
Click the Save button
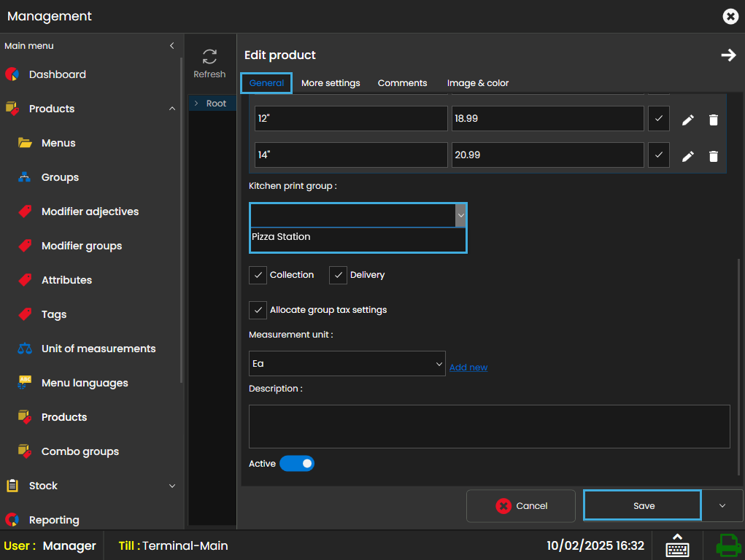[x=642, y=505]
